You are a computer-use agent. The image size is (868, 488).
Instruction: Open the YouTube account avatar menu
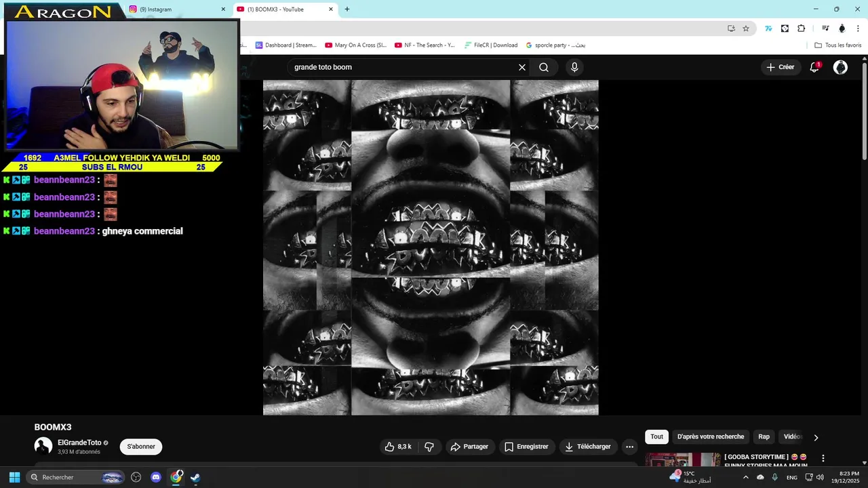[840, 67]
